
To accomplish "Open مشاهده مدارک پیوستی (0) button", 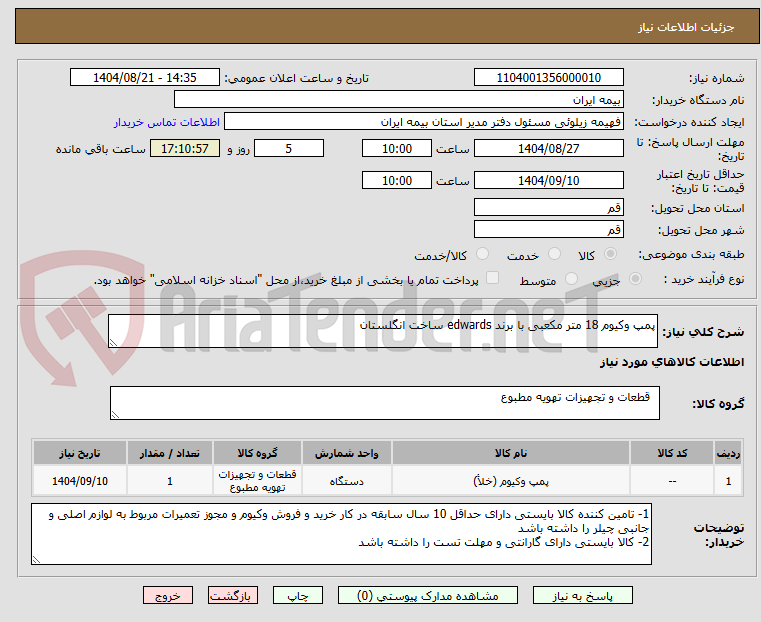I will (x=428, y=595).
